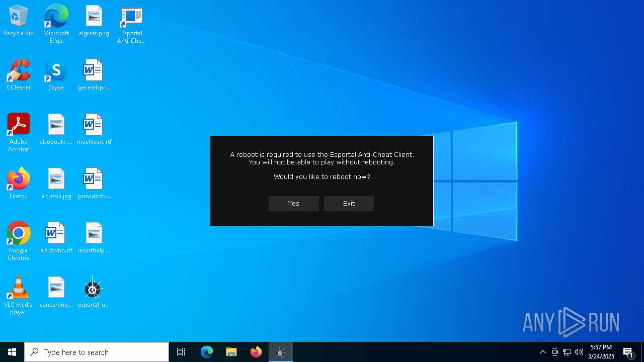Click the taskbar search box
This screenshot has width=644, height=362.
97,352
